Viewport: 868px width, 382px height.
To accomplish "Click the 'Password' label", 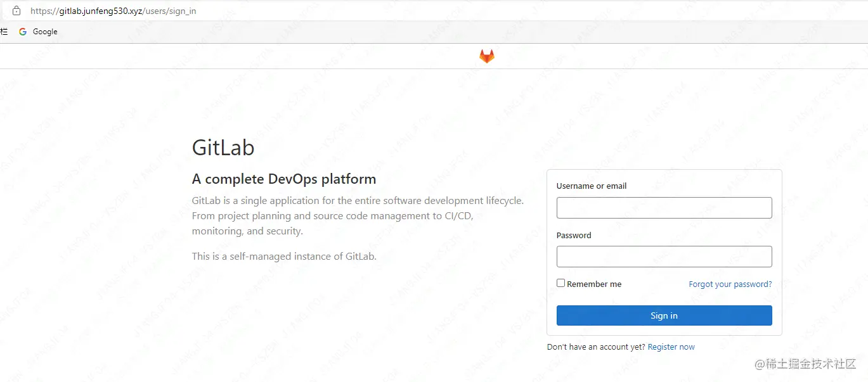I will point(574,235).
